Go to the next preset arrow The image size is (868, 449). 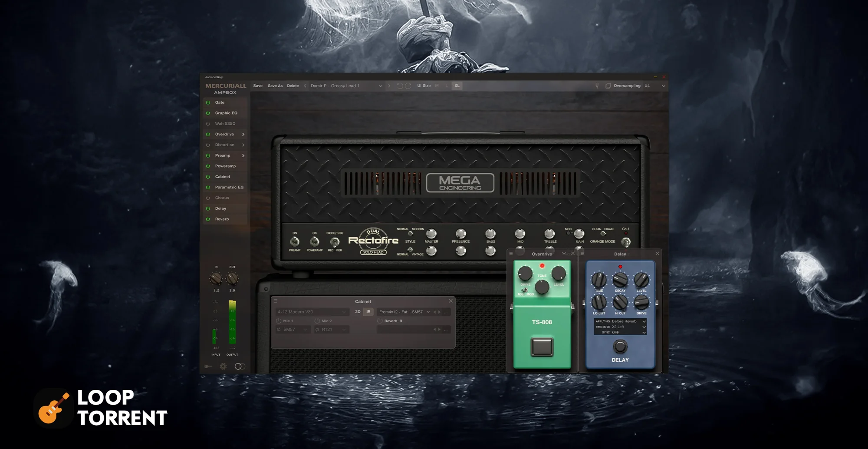(389, 86)
